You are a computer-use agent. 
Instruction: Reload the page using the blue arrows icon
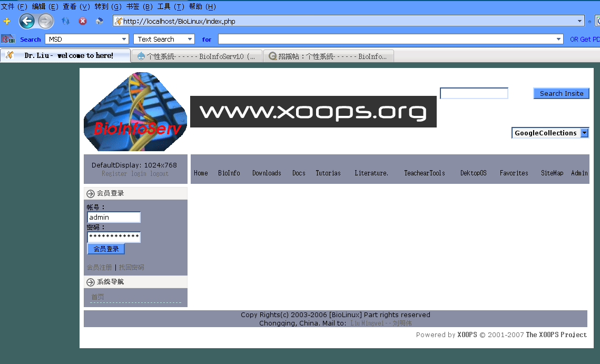tap(66, 21)
